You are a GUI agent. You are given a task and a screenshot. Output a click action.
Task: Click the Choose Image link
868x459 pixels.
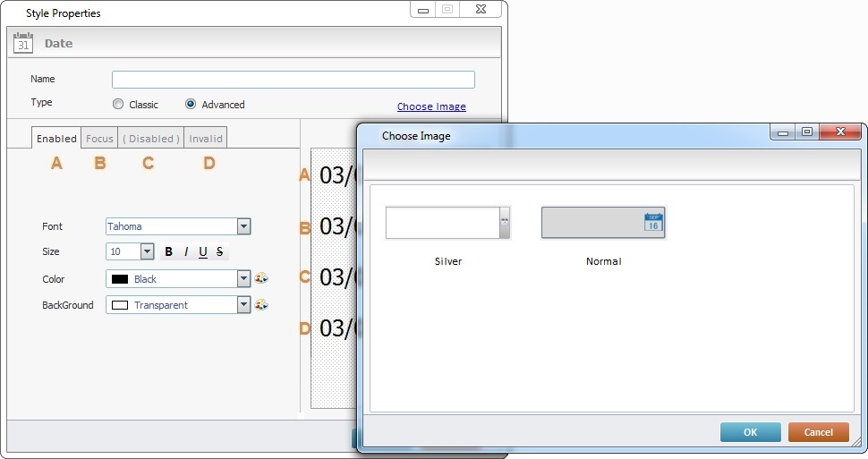point(431,106)
